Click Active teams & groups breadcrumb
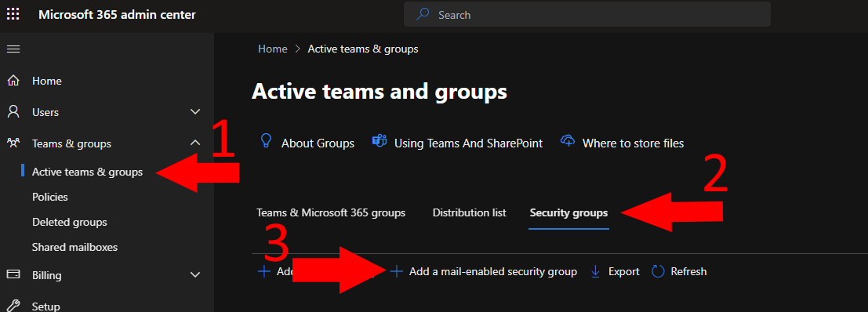Screen dimensions: 868x312 click(x=363, y=49)
